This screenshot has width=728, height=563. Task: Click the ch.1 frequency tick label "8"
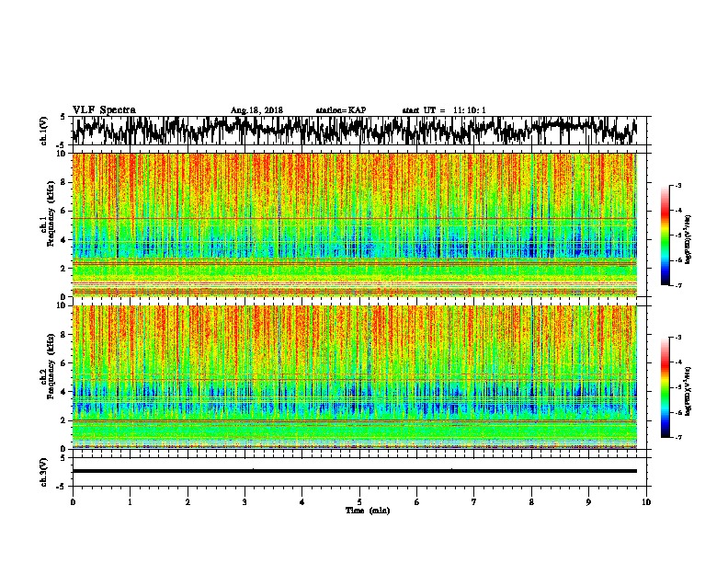click(x=63, y=182)
